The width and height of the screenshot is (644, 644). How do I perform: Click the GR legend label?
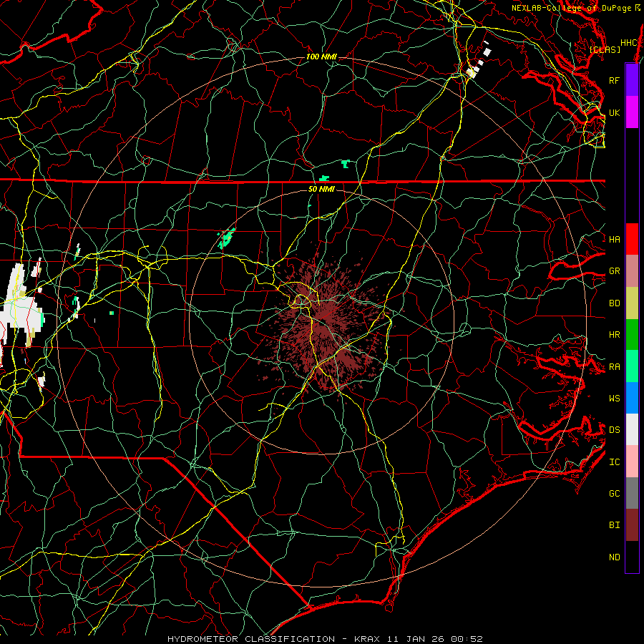pyautogui.click(x=614, y=271)
